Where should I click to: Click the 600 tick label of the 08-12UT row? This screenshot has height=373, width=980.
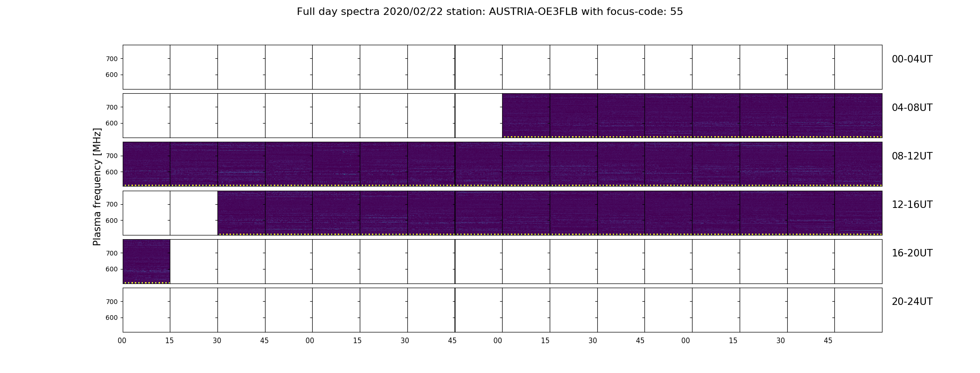click(112, 172)
